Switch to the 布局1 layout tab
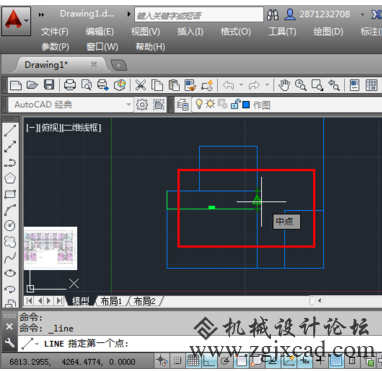The height and width of the screenshot is (371, 382). point(111,301)
